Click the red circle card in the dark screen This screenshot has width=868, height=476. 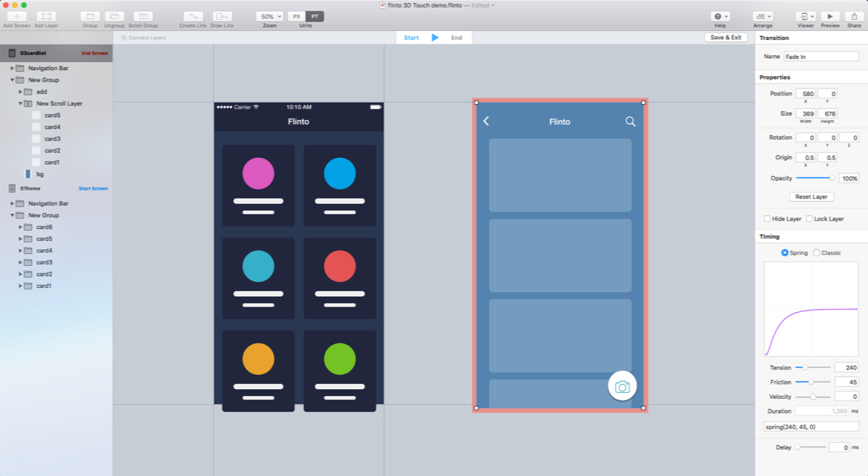(x=340, y=278)
